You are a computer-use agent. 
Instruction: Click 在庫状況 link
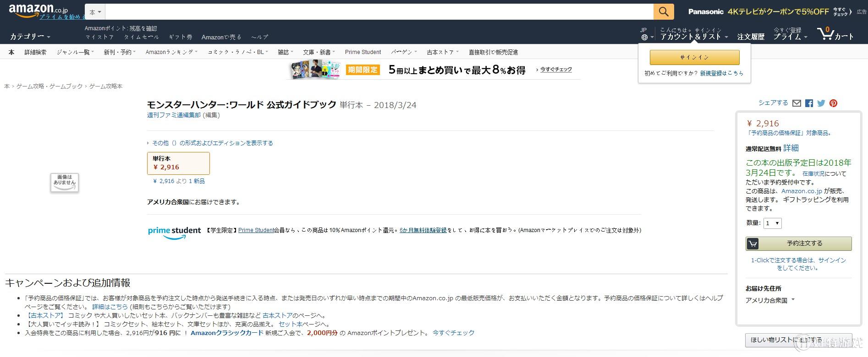tap(813, 174)
